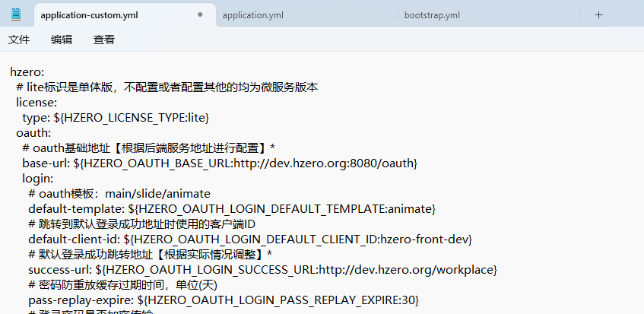The image size is (644, 314).
Task: Add a new tab with the plus button
Action: click(x=598, y=14)
